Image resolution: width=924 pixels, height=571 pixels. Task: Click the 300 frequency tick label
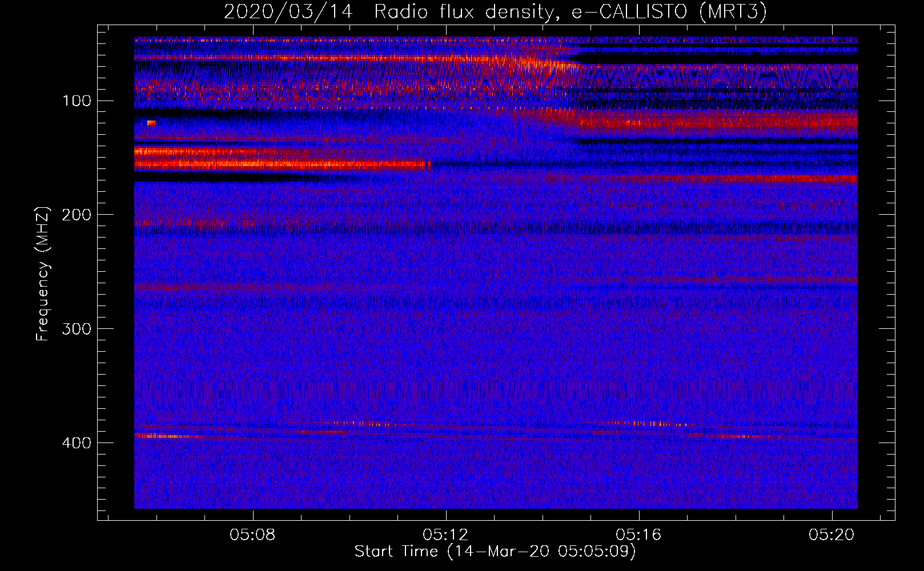click(77, 329)
